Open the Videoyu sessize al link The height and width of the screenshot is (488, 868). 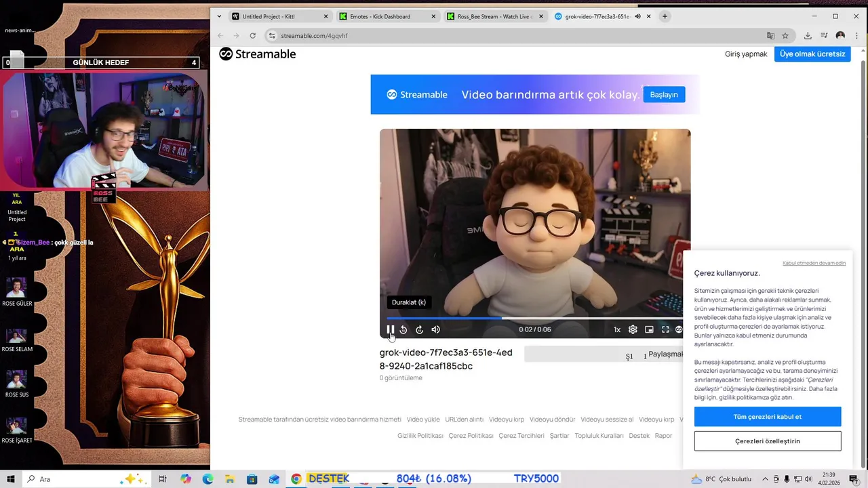607,420
